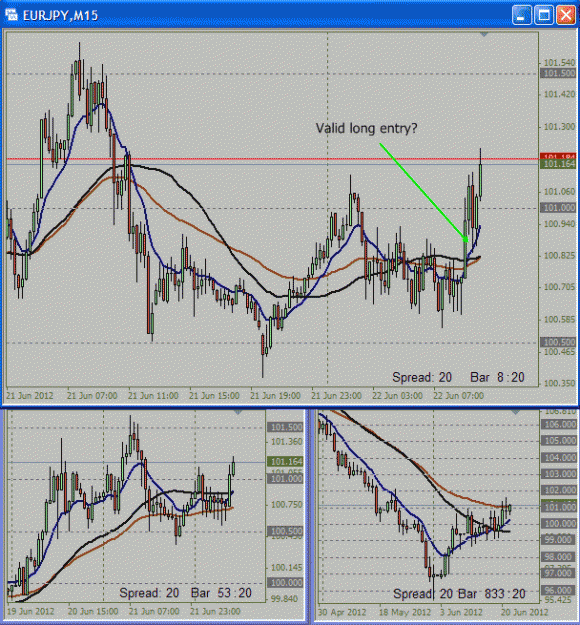Click the 106.000 level label in the bottom-right chart
580x625 pixels.
(559, 425)
